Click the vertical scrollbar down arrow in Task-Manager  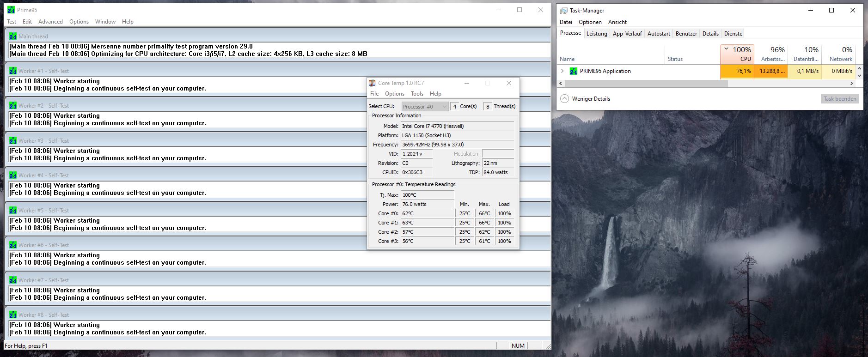(x=859, y=75)
